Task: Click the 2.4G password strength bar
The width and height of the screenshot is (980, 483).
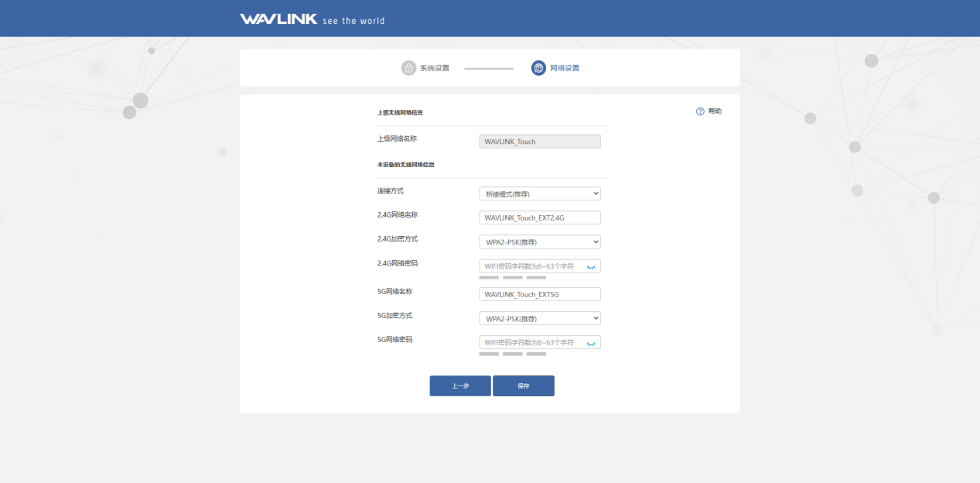Action: (513, 277)
